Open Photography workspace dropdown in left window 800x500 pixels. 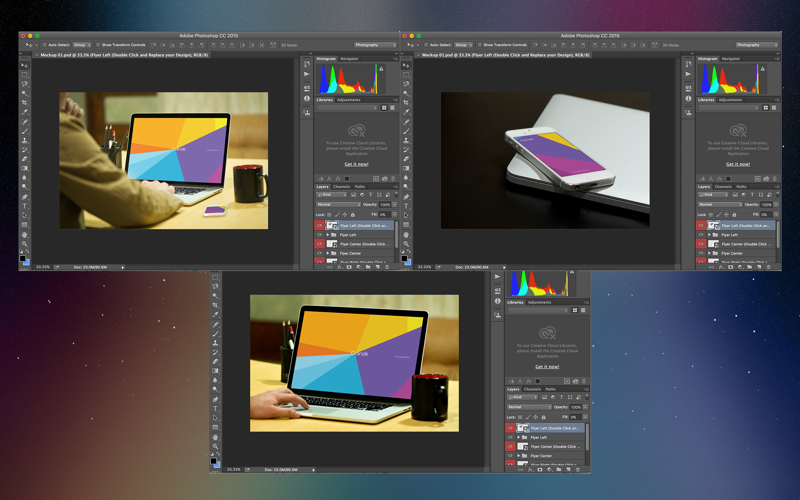coord(376,45)
